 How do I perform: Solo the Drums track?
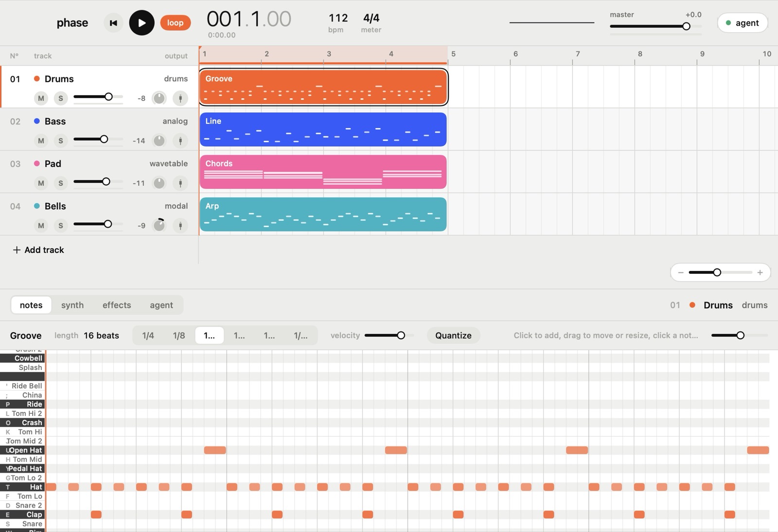[x=60, y=98]
